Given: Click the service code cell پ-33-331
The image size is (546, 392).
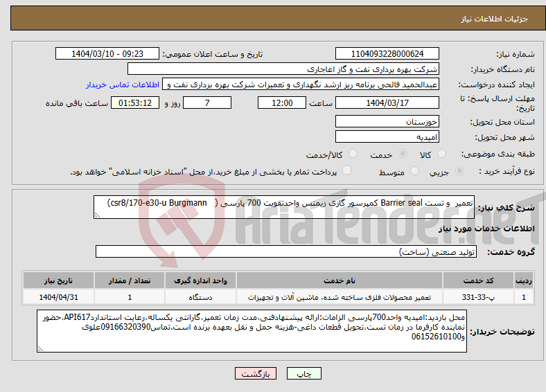Looking at the screenshot, I should coord(478,297).
